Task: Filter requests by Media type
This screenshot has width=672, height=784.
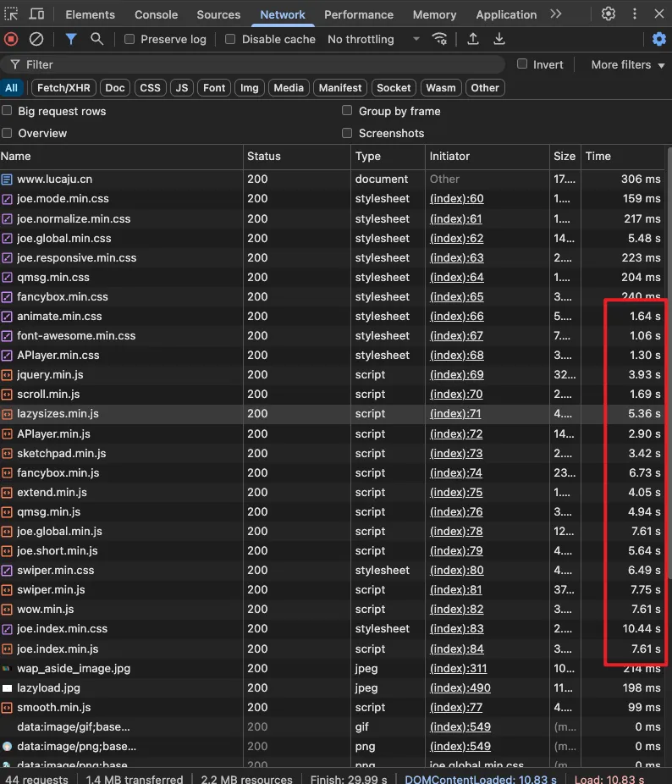Action: click(x=289, y=88)
